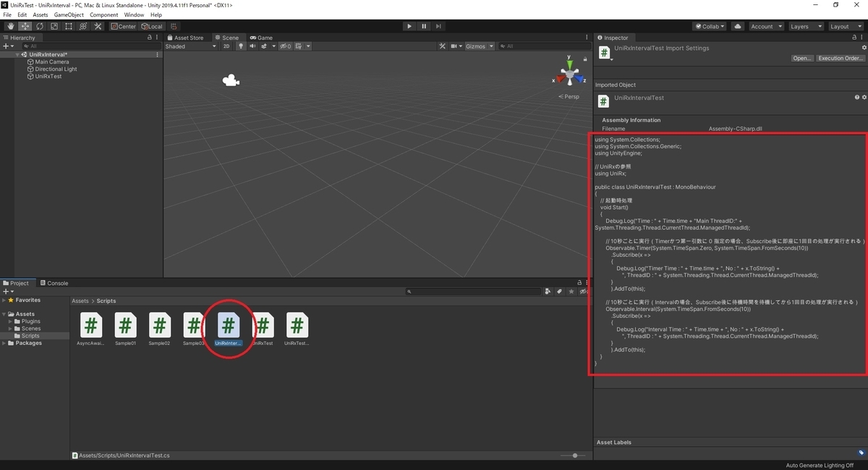Select the Sample02 script asset
Image resolution: width=868 pixels, height=470 pixels.
159,329
